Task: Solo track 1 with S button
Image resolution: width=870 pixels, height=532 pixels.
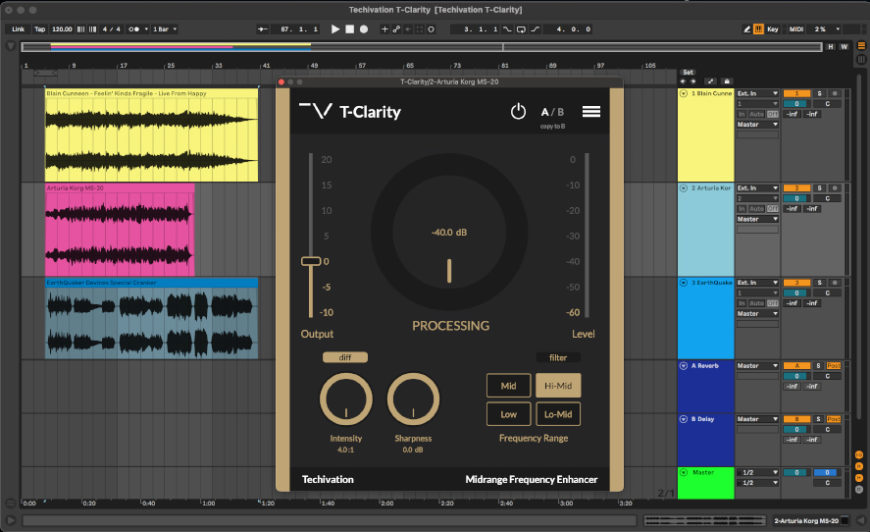Action: click(819, 93)
